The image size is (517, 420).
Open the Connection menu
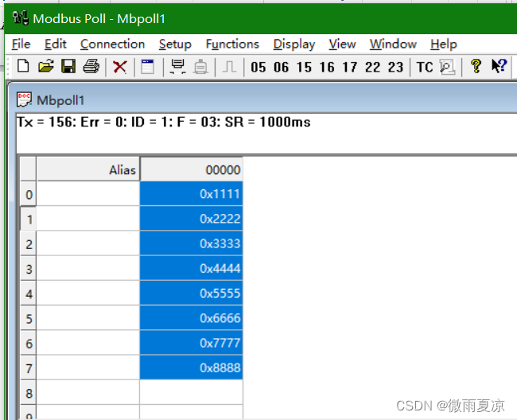112,45
